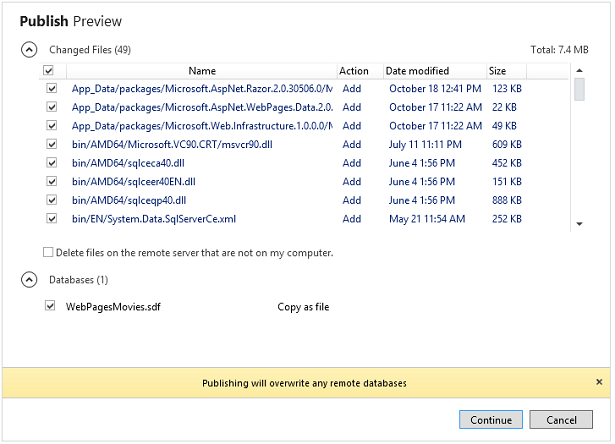Enable delete files on remote server option
This screenshot has height=444, width=615.
48,253
